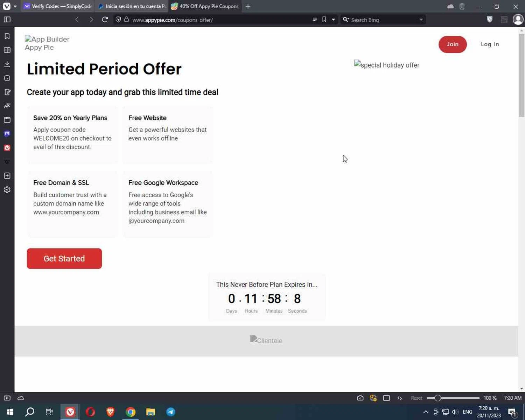The width and height of the screenshot is (525, 420).
Task: Open the History panel
Action: (x=7, y=78)
